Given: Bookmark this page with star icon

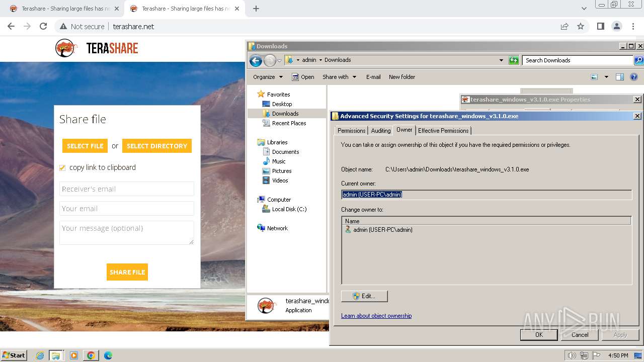Looking at the screenshot, I should (581, 26).
